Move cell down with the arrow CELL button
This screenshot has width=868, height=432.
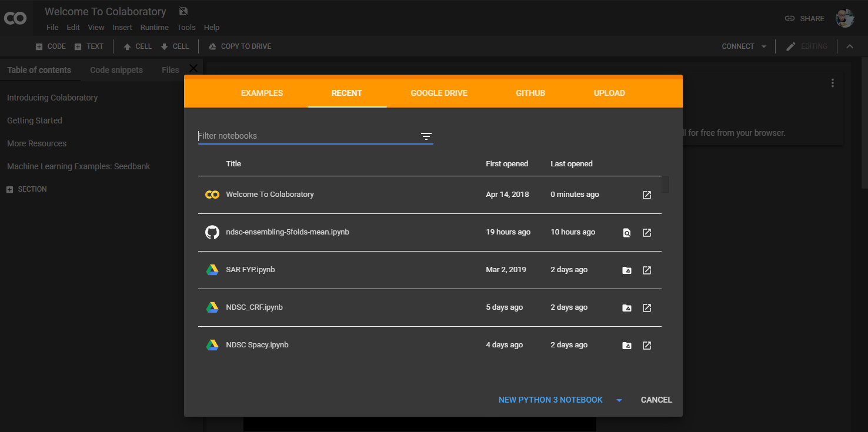point(175,46)
